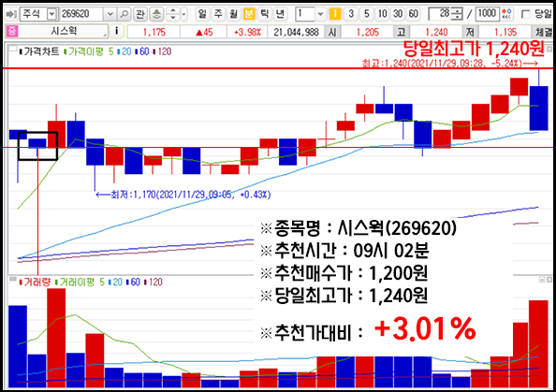Click the 체결 button at right edge
The image size is (556, 392).
tap(544, 32)
